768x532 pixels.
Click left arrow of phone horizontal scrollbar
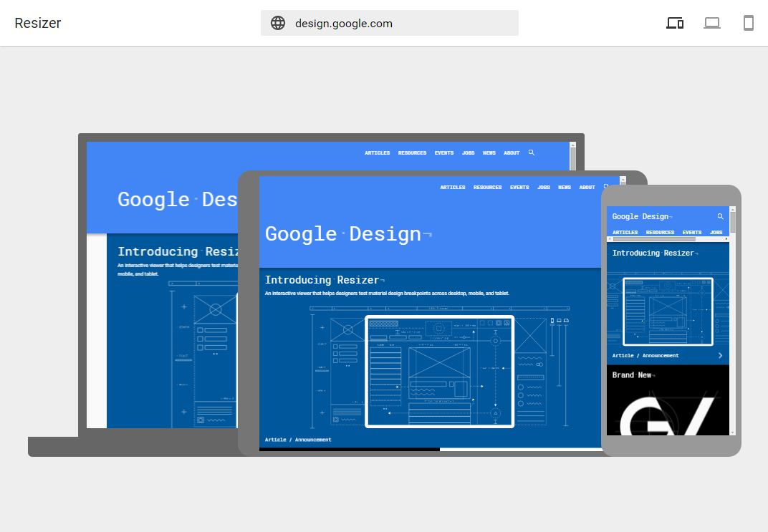coord(609,239)
